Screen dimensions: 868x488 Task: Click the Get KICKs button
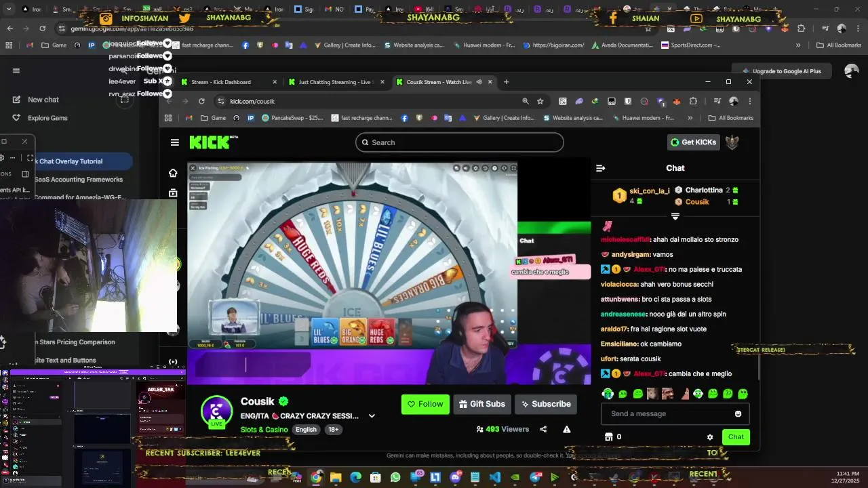(694, 142)
